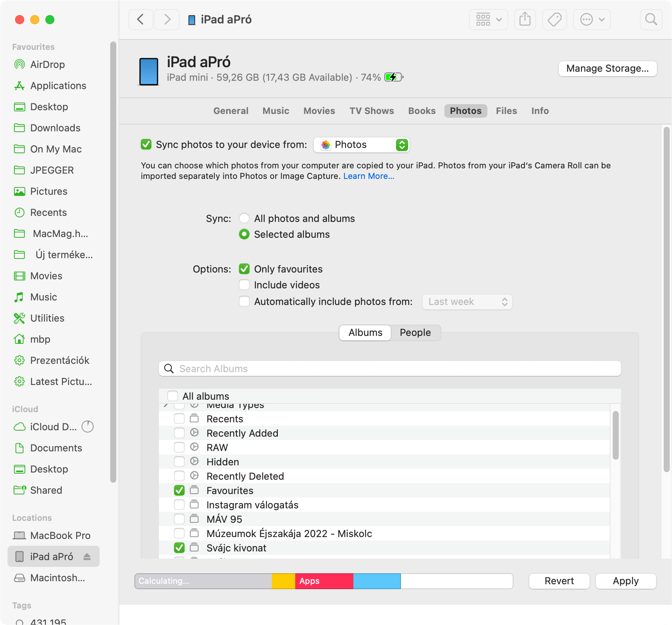
Task: Enable Include videos checkbox
Action: tap(244, 285)
